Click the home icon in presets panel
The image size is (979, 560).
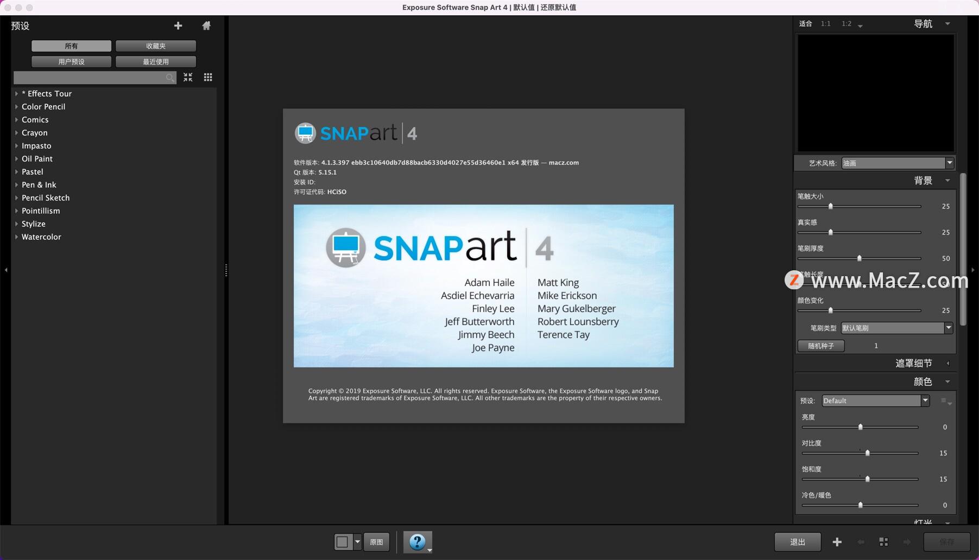206,26
